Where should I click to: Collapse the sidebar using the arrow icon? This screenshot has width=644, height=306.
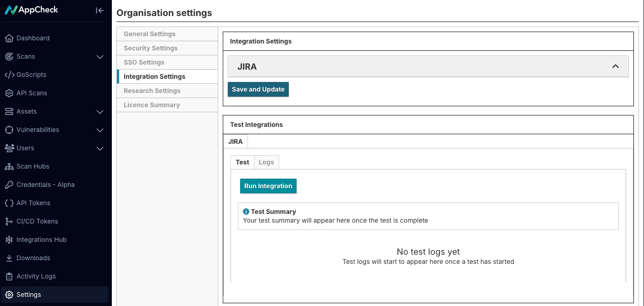99,10
